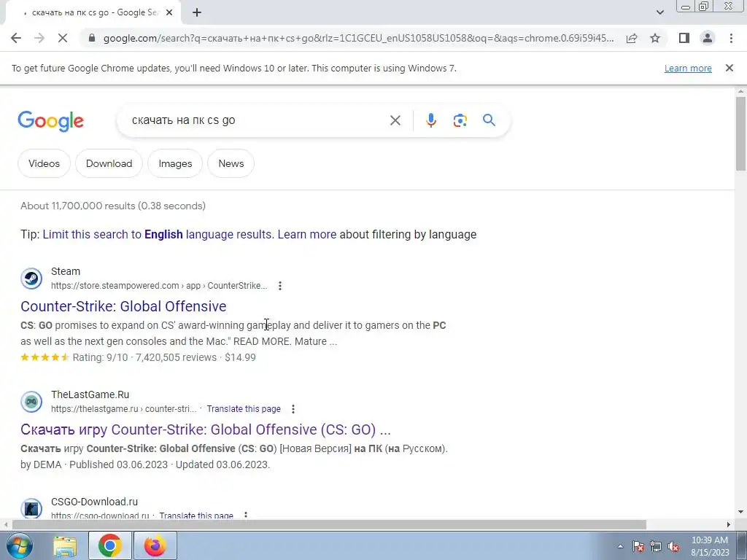Click TheLastGame.Ru site favicon
747x560 pixels.
[31, 402]
